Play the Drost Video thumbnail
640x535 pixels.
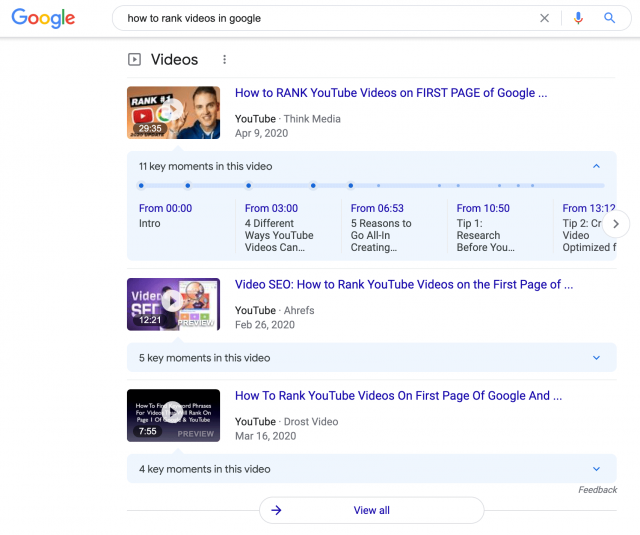coord(173,415)
